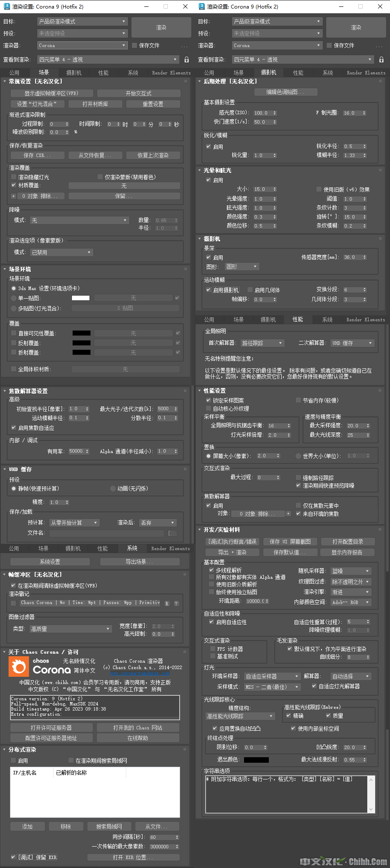Click the 感光度(ISO) value field
Screen dimensions: 390x868
click(x=263, y=113)
